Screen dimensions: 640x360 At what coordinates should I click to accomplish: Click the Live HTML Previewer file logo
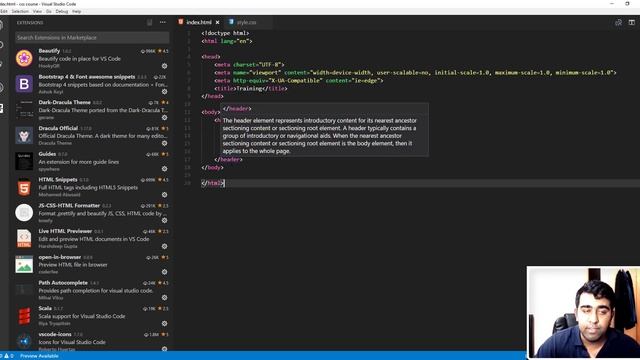(x=24, y=239)
